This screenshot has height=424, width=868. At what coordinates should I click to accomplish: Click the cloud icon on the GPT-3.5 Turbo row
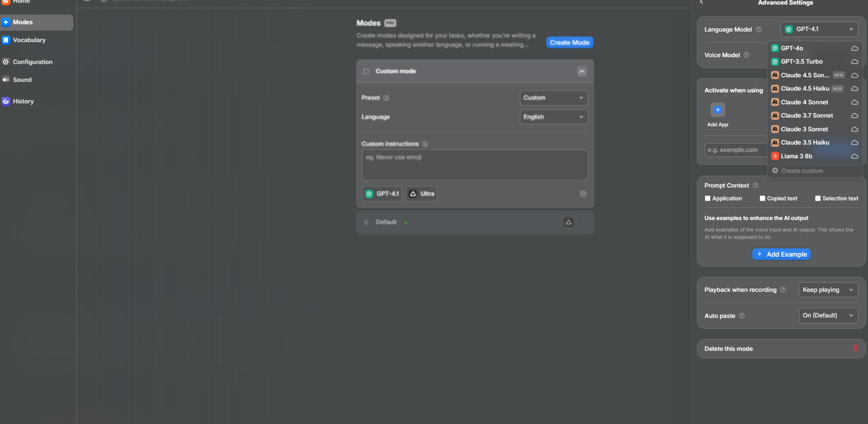coord(854,61)
